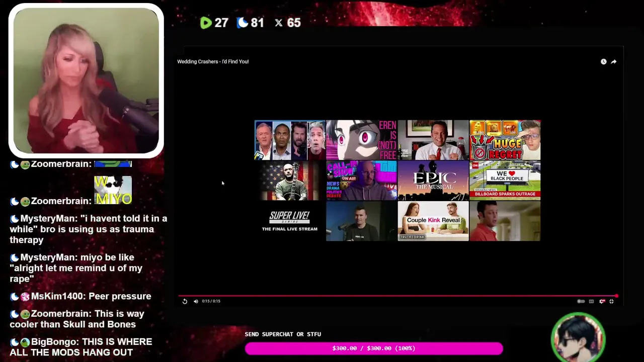Open the 'Billboard Sparks Outrage' suggested video
This screenshot has width=644, height=362.
(x=505, y=180)
